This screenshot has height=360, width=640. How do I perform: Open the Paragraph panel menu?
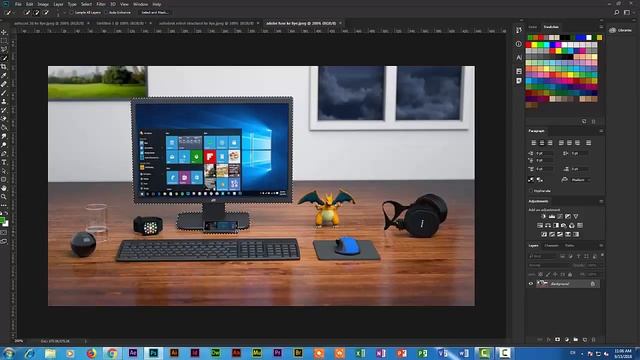[601, 131]
